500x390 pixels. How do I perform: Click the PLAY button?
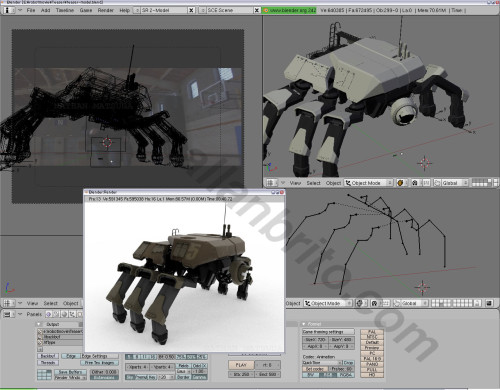click(x=241, y=365)
